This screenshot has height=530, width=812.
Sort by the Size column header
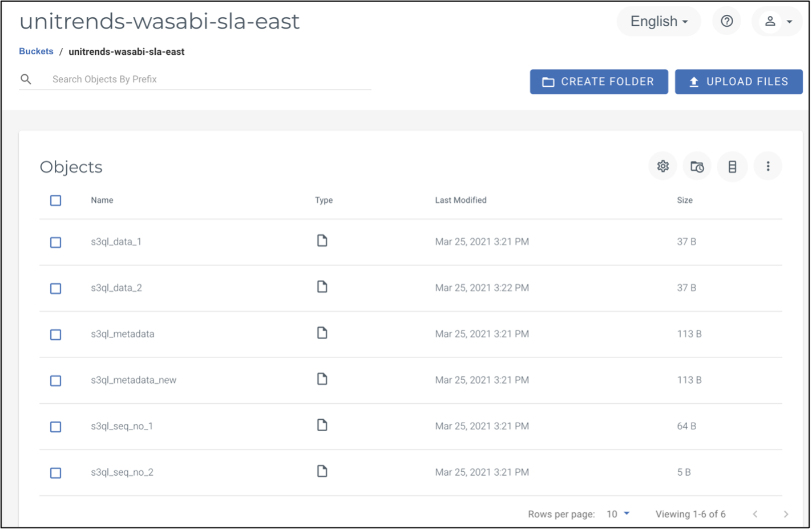[x=685, y=200]
